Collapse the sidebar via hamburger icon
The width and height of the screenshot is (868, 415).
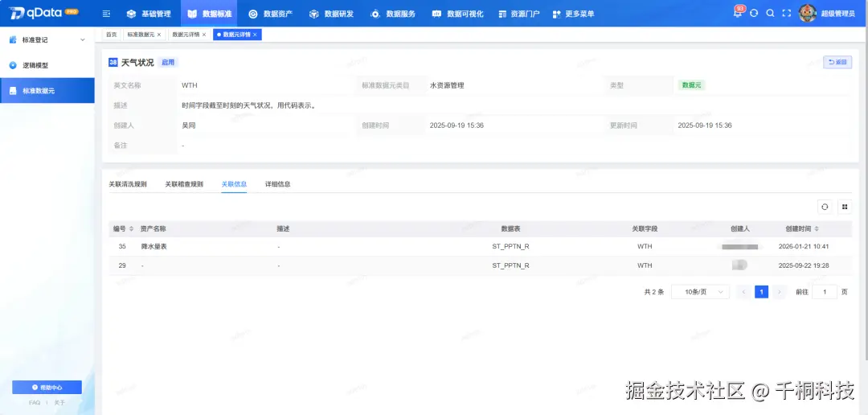pos(107,14)
